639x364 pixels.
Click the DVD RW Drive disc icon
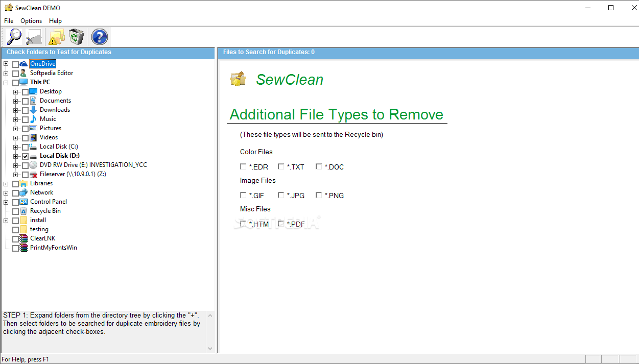33,165
